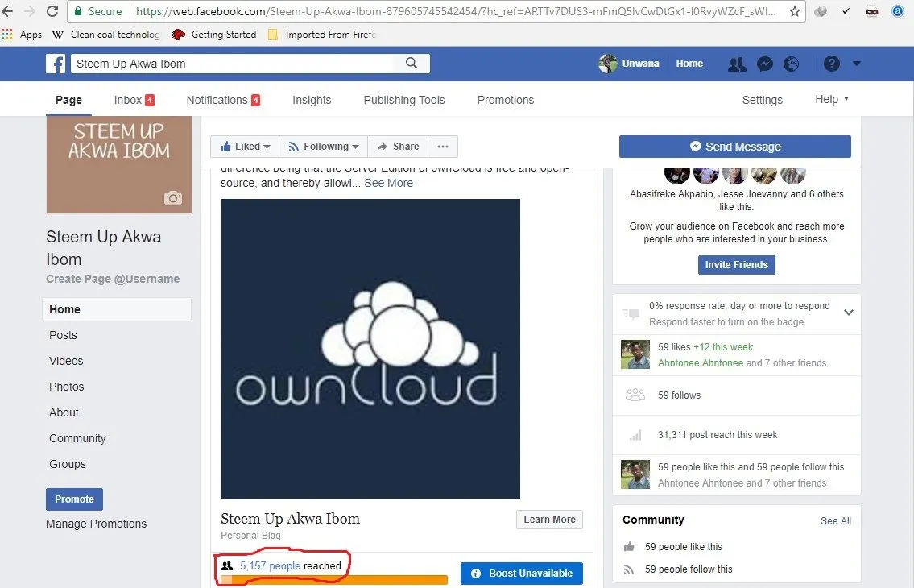Click the orange post reach progress bar
Viewport: 914px width, 588px height.
point(334,580)
